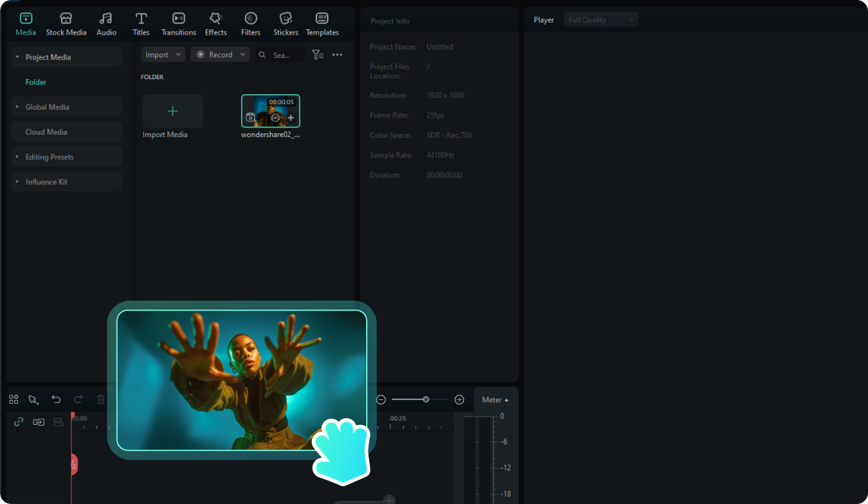This screenshot has width=868, height=504.
Task: Open the Meter dropdown
Action: (x=495, y=399)
